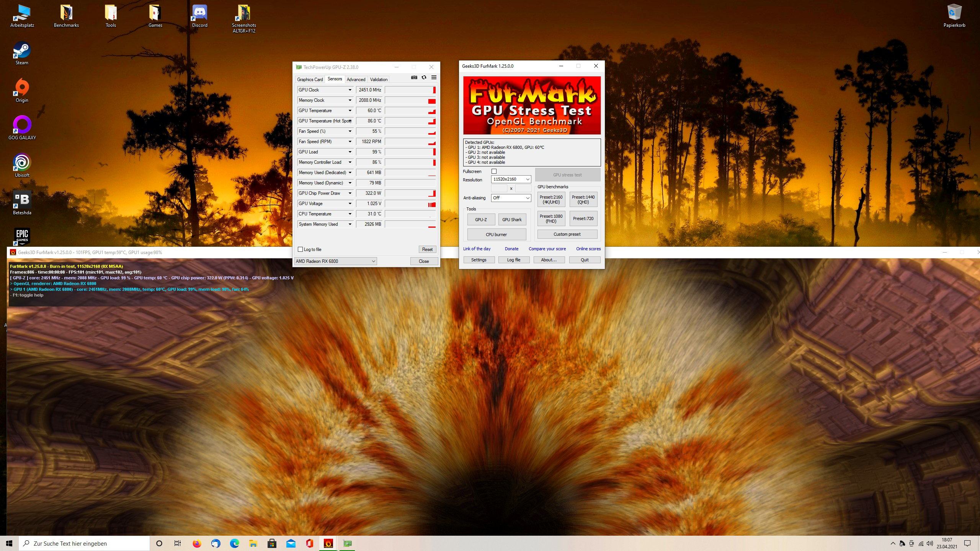The image size is (980, 551).
Task: Launch the CPU burner tool
Action: click(497, 235)
